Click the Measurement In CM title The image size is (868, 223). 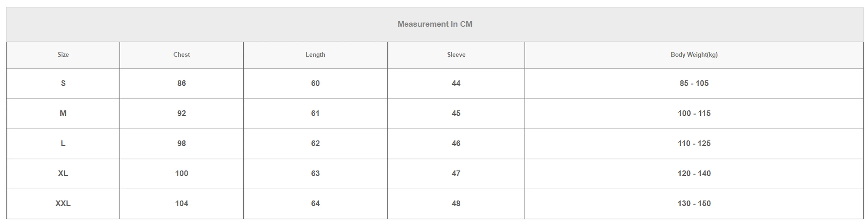coord(435,24)
